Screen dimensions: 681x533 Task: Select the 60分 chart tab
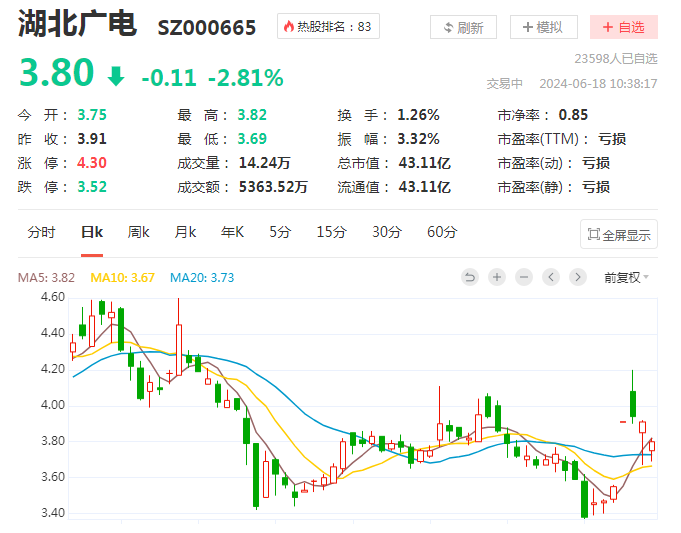click(x=441, y=232)
